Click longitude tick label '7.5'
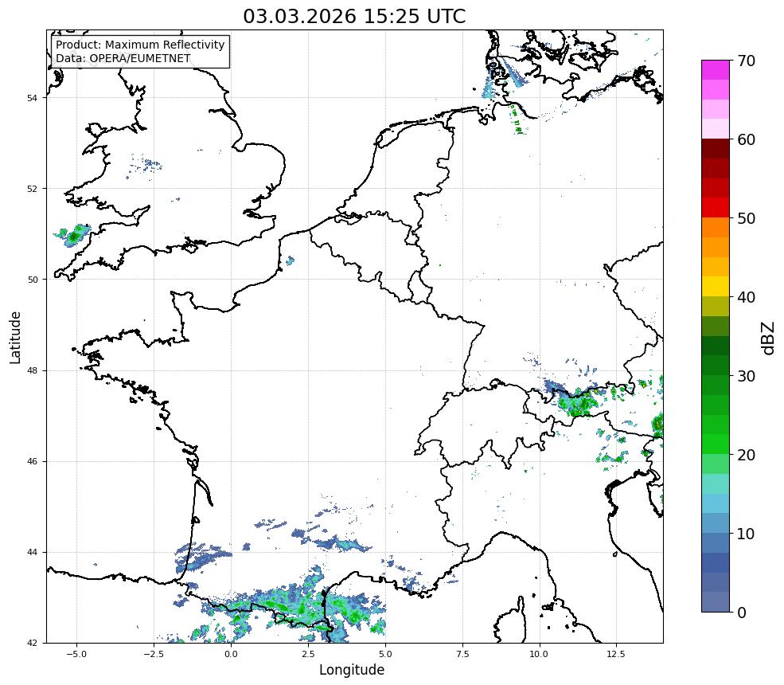The width and height of the screenshot is (784, 685). click(462, 654)
